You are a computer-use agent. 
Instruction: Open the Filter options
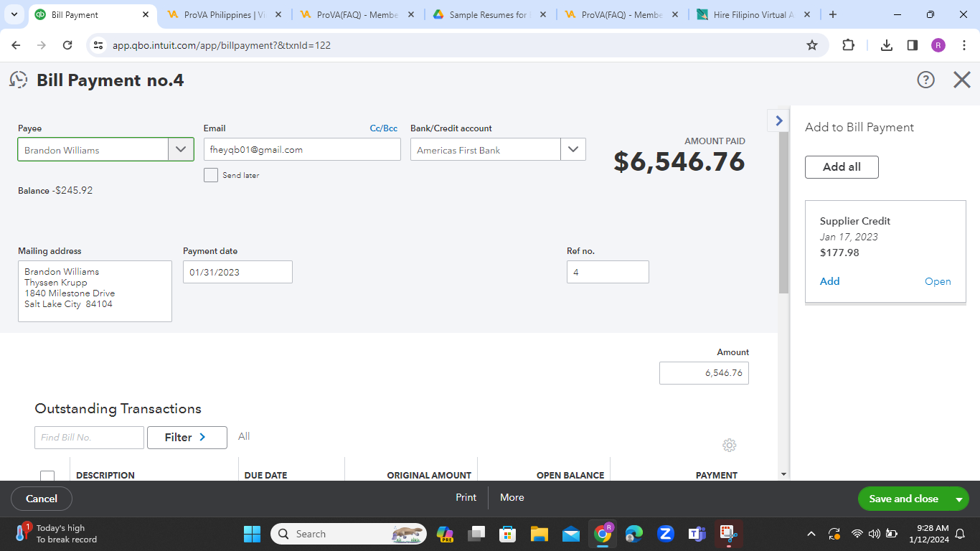point(187,438)
